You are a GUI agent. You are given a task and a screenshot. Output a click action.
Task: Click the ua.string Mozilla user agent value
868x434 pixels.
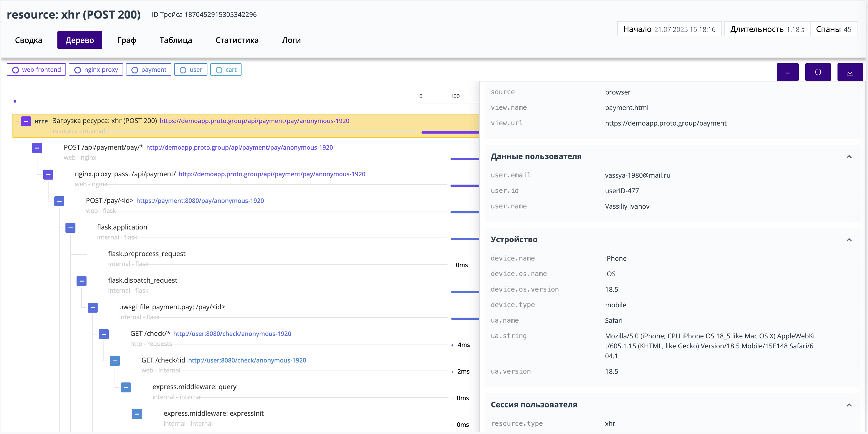[x=710, y=346]
